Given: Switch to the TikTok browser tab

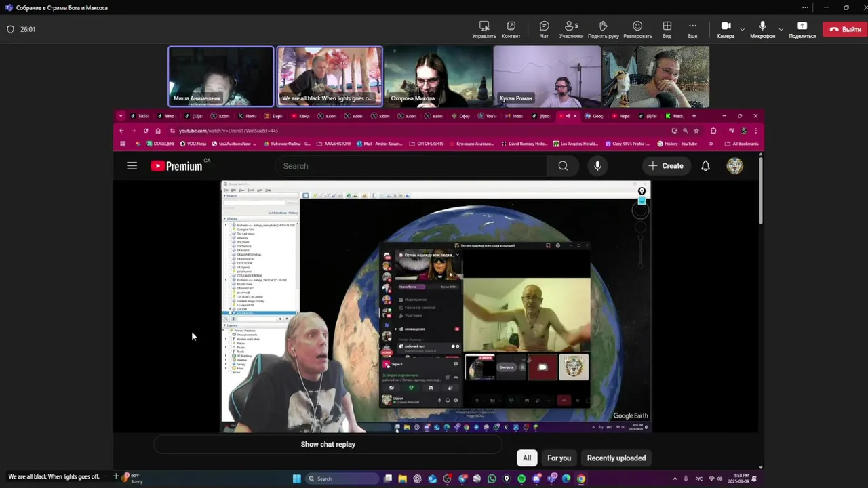Looking at the screenshot, I should click(x=140, y=116).
